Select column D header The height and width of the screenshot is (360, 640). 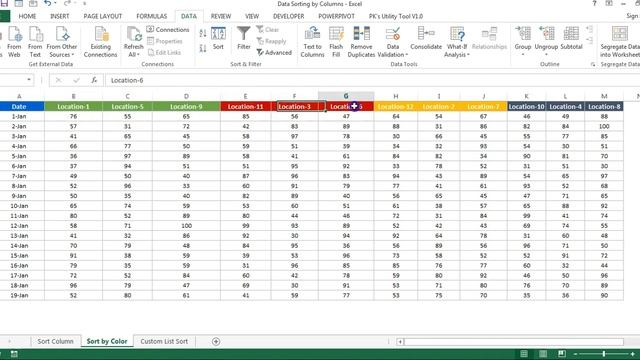pyautogui.click(x=186, y=96)
